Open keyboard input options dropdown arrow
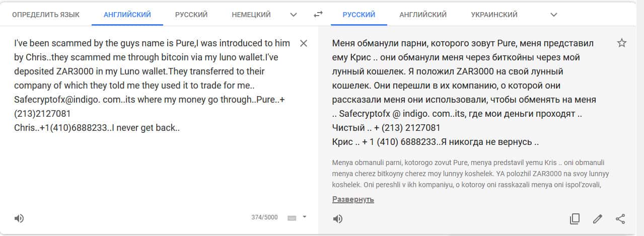 click(304, 217)
